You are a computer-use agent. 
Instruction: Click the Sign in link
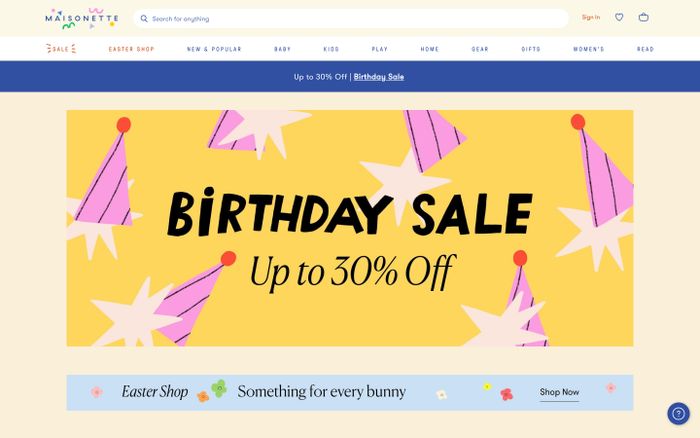point(591,17)
